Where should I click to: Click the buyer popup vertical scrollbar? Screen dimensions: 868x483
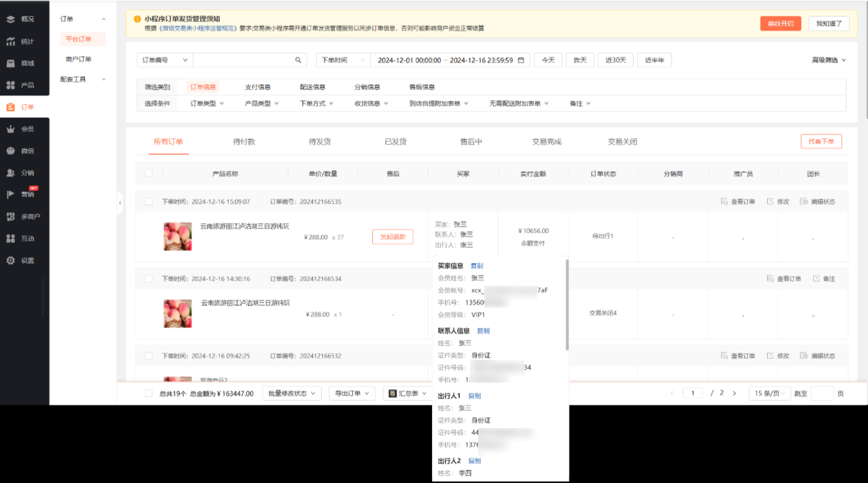point(568,304)
